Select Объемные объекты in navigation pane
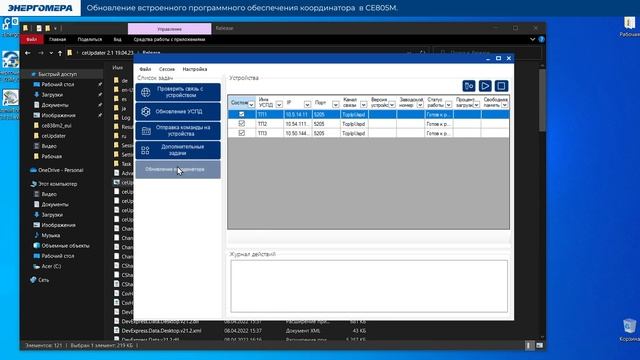This screenshot has height=360, width=640. pyautogui.click(x=65, y=246)
